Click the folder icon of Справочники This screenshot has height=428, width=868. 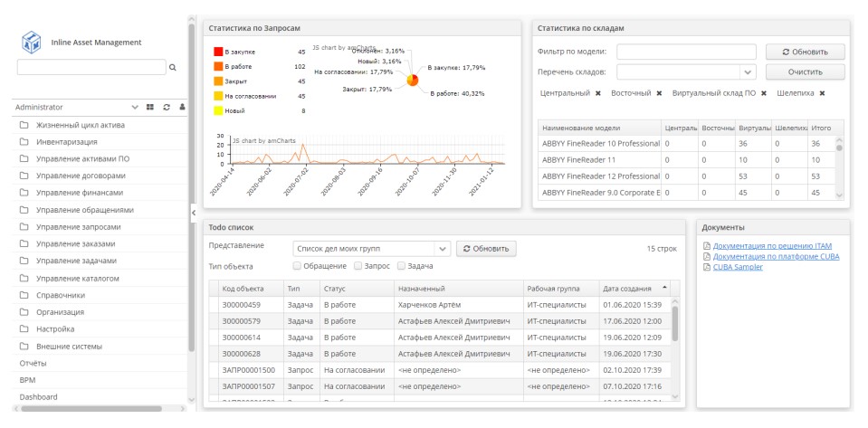click(24, 295)
